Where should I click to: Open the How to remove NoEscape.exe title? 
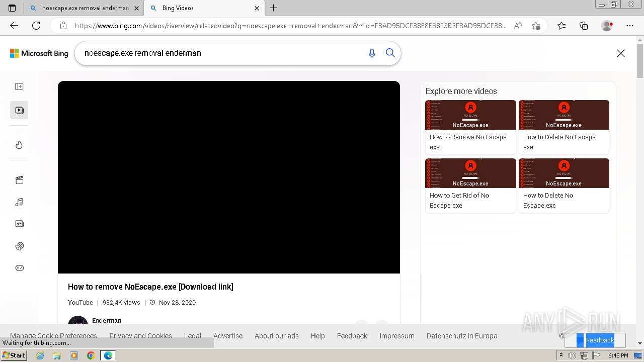[x=150, y=287]
